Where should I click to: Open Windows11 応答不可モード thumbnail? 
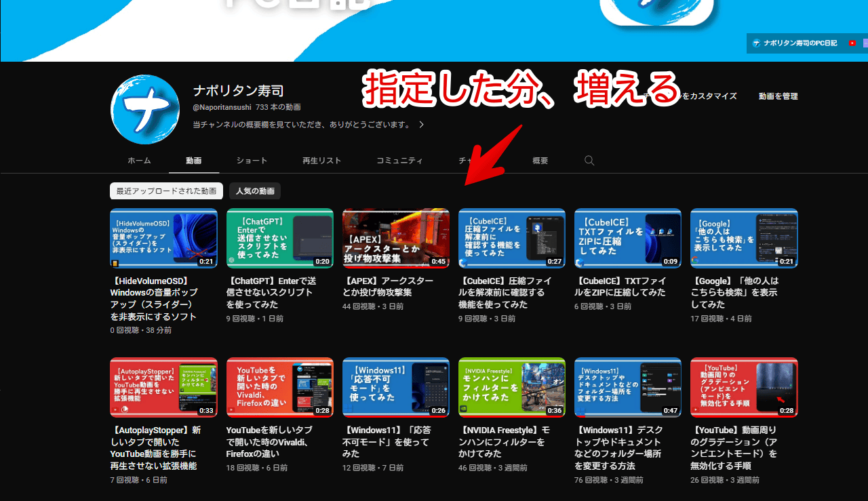click(395, 387)
